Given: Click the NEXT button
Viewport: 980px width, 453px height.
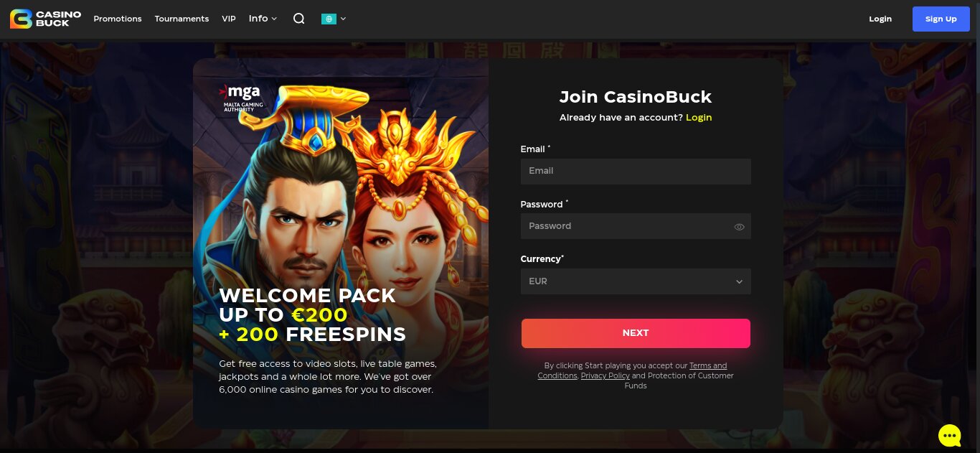Looking at the screenshot, I should pyautogui.click(x=636, y=333).
